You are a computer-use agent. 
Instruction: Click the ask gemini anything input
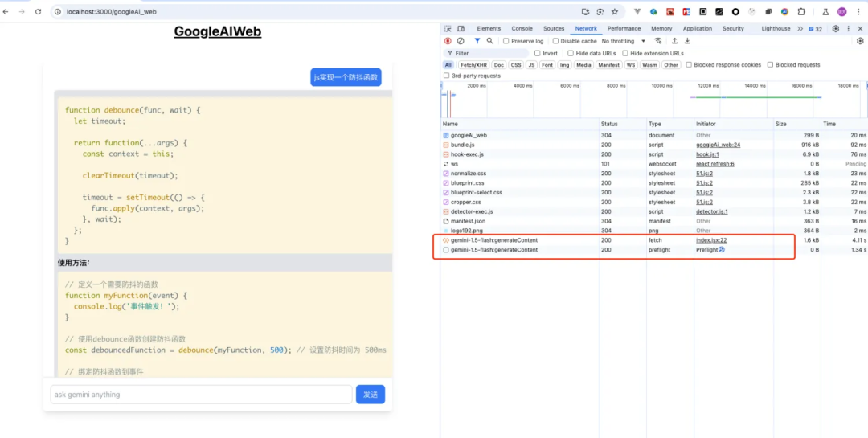click(x=201, y=395)
